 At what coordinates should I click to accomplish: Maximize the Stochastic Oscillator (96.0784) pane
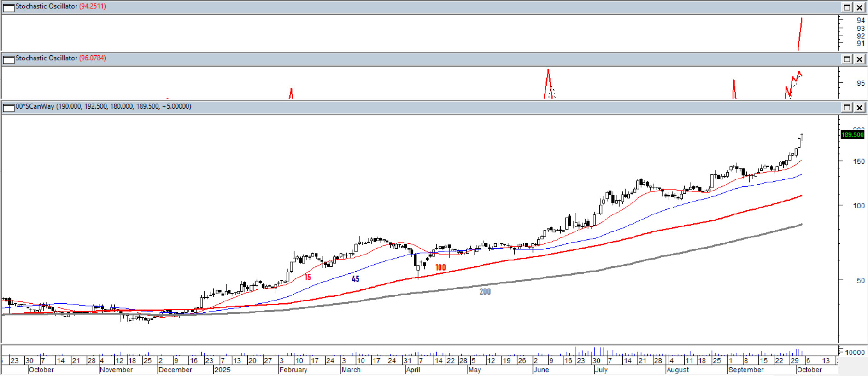[x=847, y=59]
